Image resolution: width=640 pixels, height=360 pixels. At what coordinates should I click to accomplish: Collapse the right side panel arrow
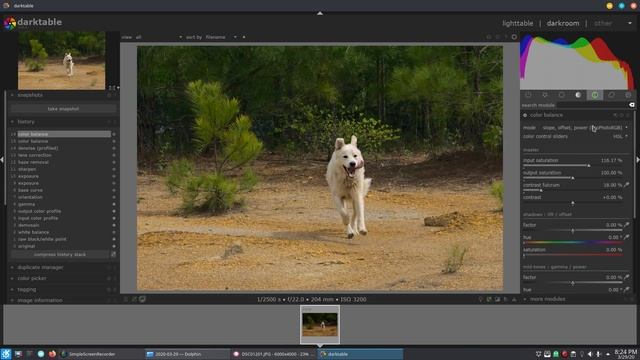click(638, 160)
